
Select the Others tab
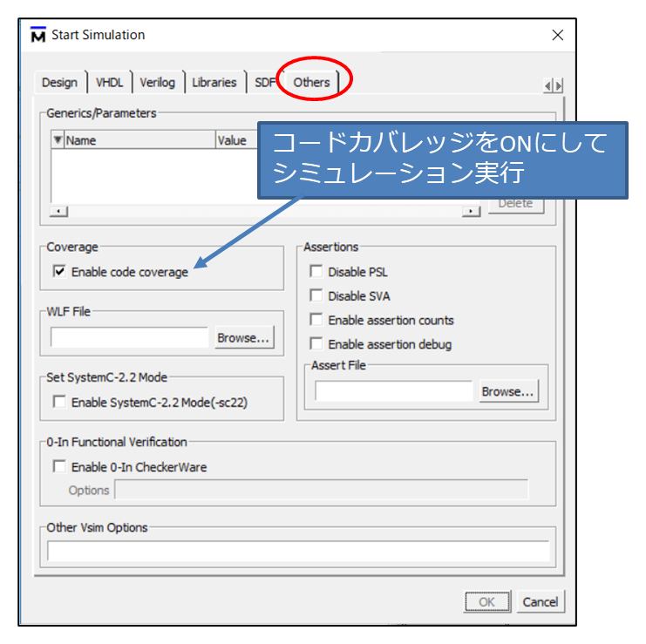(311, 83)
